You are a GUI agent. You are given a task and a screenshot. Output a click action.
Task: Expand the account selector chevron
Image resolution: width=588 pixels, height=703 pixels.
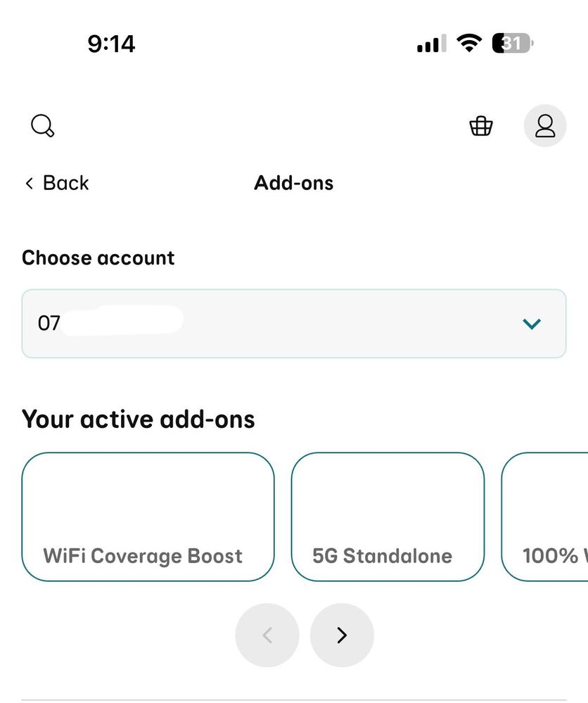(532, 324)
